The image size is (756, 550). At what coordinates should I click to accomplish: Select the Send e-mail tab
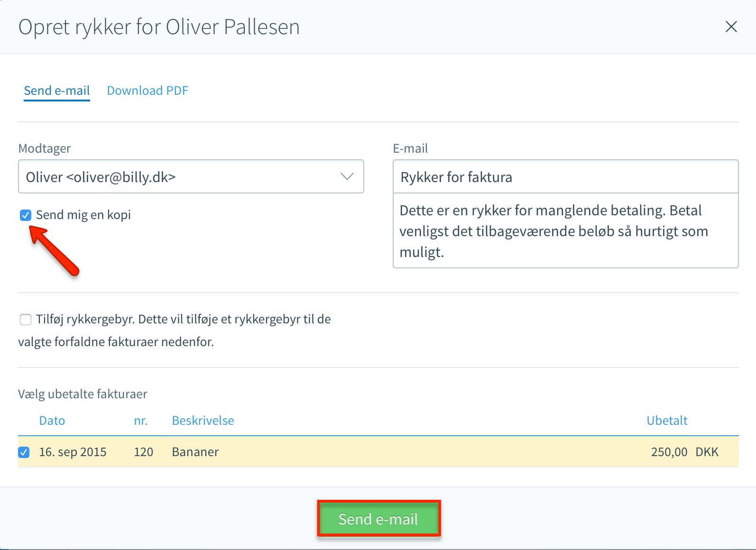tap(57, 91)
